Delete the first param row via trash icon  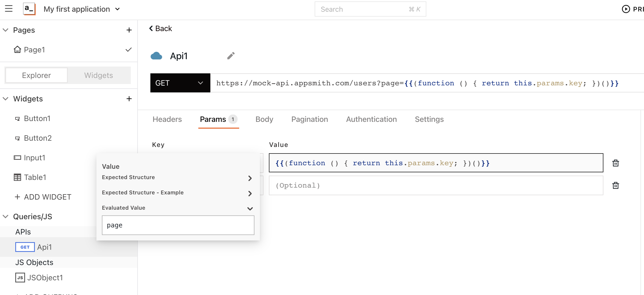click(x=615, y=163)
